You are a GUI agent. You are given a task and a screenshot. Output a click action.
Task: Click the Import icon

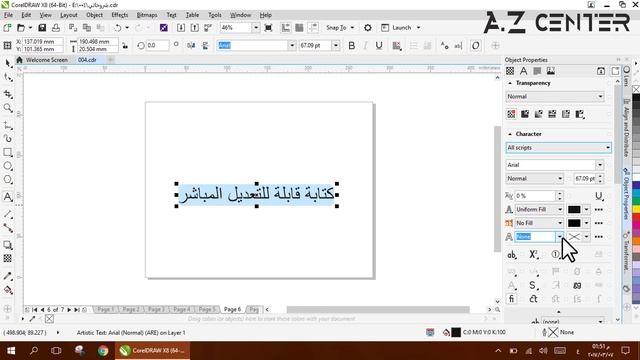(x=181, y=28)
